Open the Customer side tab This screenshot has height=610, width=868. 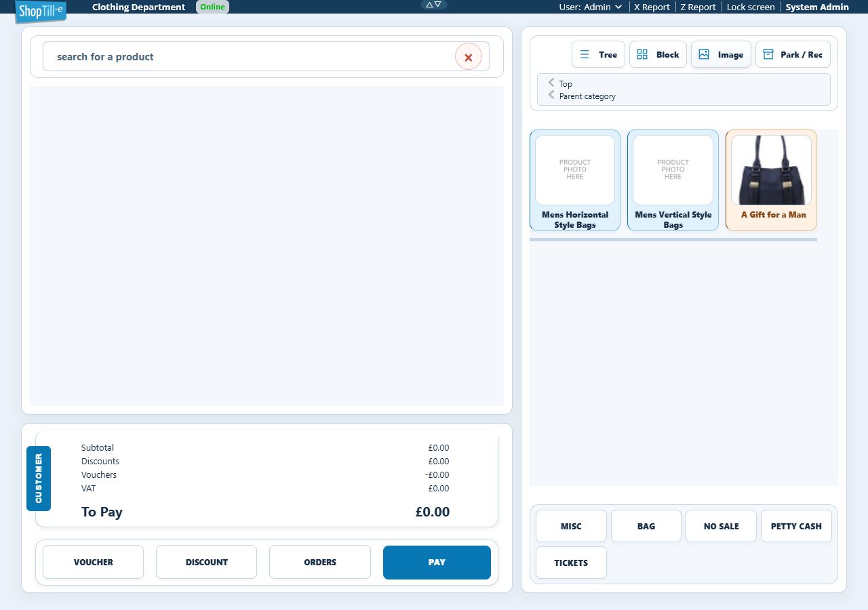pyautogui.click(x=39, y=479)
